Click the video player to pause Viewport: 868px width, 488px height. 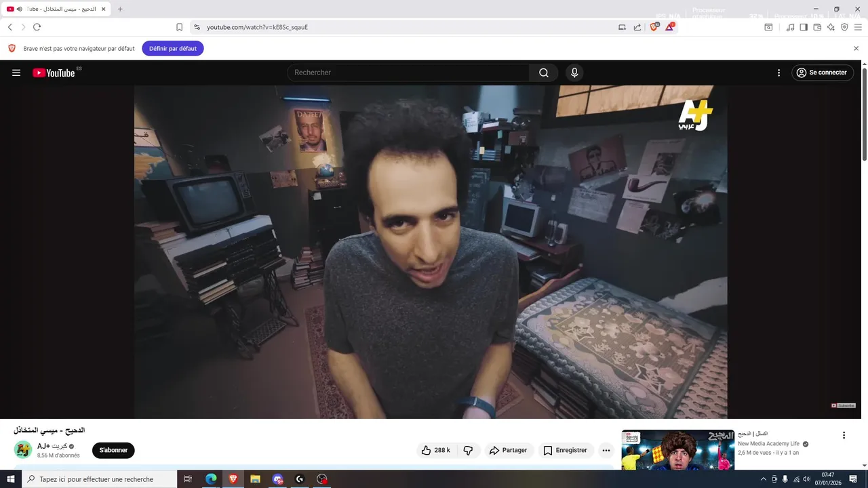click(431, 251)
